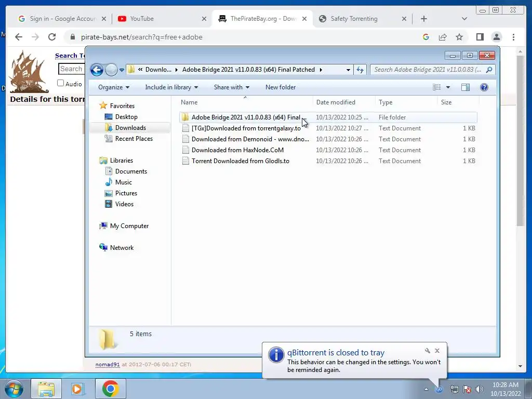The height and width of the screenshot is (399, 532).
Task: Click Chrome back button
Action: coord(19,37)
